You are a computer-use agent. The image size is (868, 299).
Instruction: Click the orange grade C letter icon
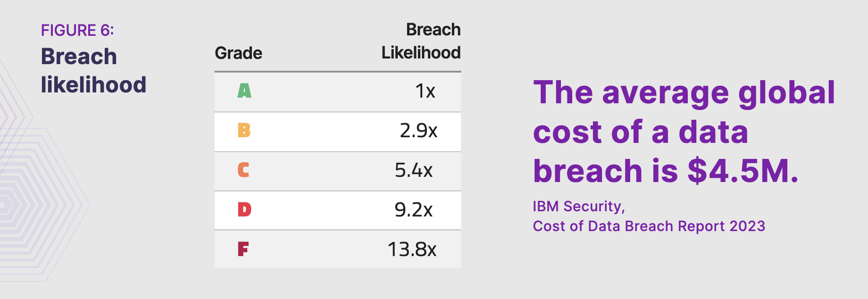[x=243, y=170]
